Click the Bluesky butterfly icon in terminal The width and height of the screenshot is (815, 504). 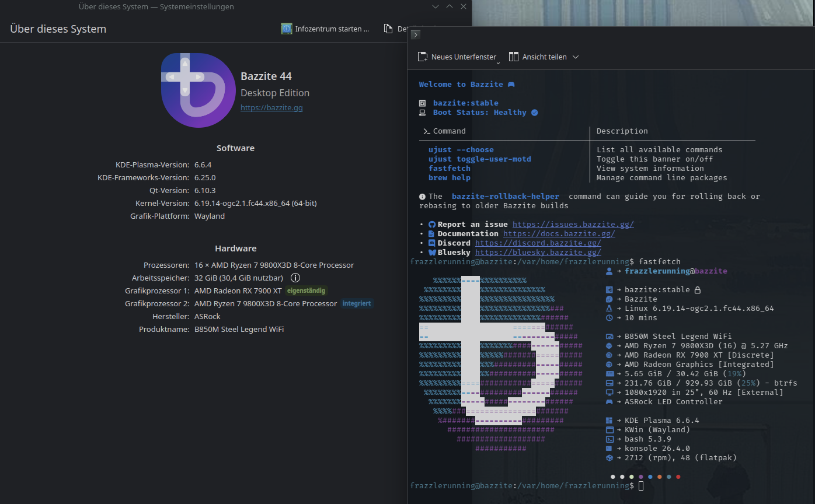[x=432, y=253]
